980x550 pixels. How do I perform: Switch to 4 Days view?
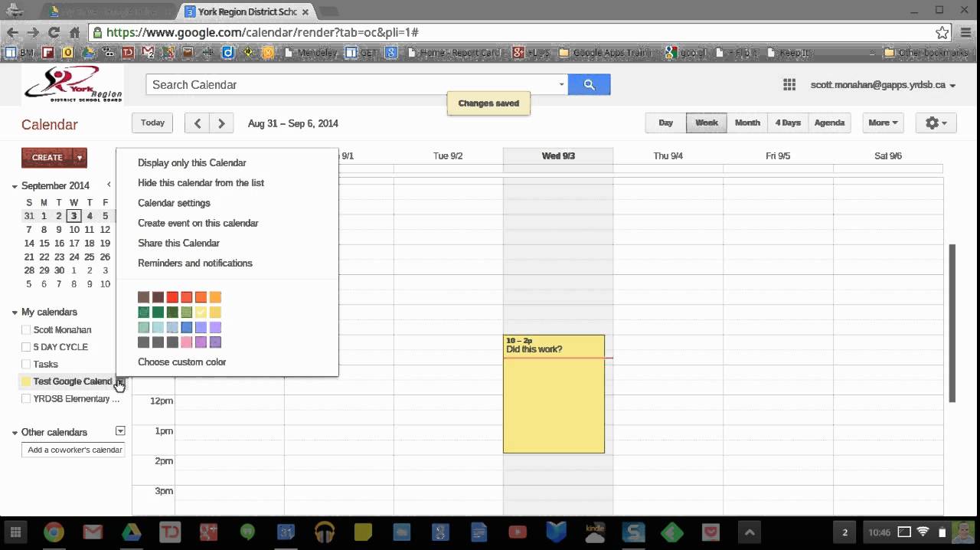787,123
